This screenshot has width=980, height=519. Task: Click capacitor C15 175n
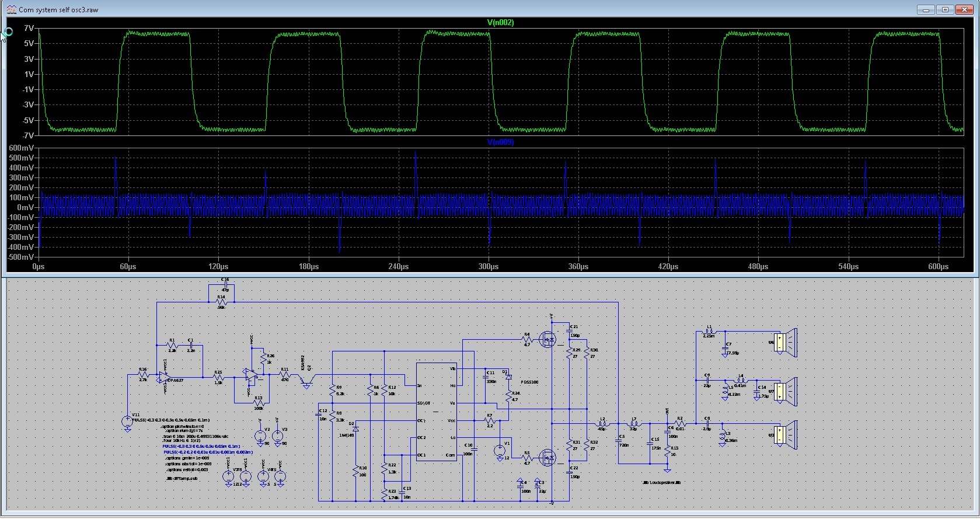(x=651, y=444)
